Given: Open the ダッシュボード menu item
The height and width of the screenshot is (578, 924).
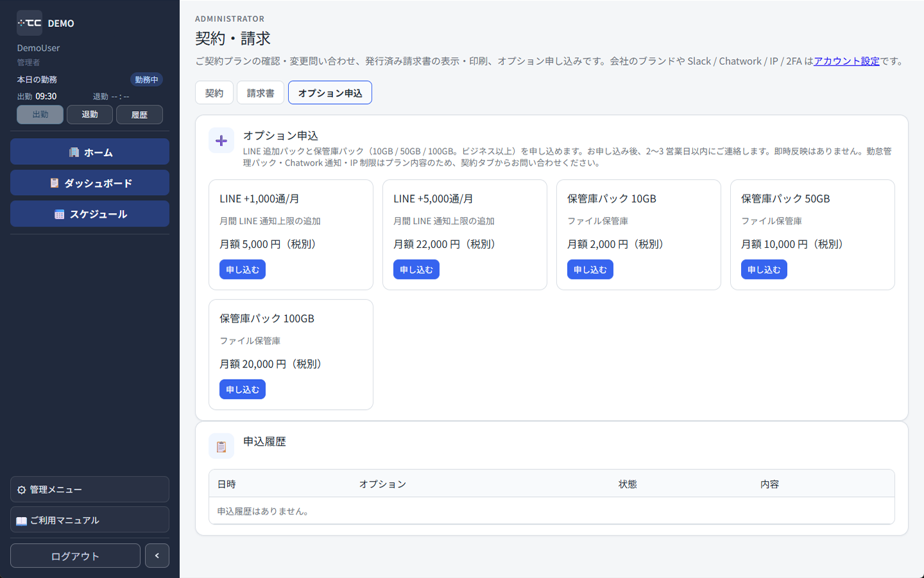Looking at the screenshot, I should [x=90, y=182].
